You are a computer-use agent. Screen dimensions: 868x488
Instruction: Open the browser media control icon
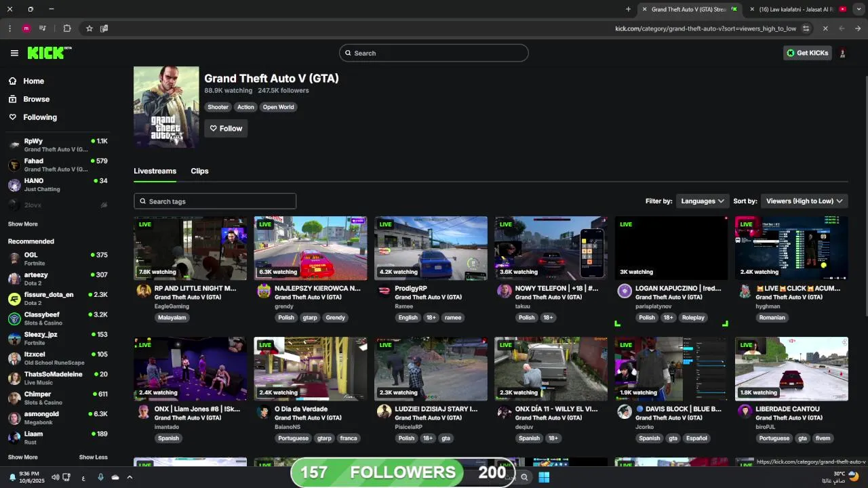[x=43, y=28]
